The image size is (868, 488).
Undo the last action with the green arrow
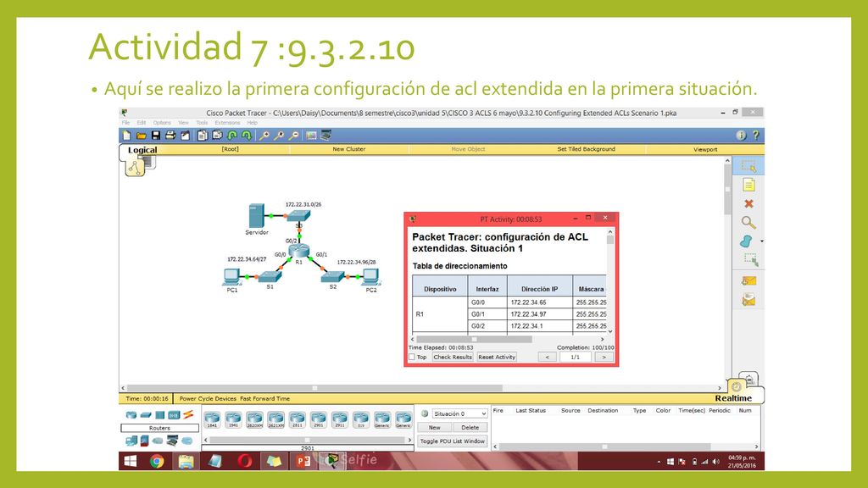coord(232,136)
